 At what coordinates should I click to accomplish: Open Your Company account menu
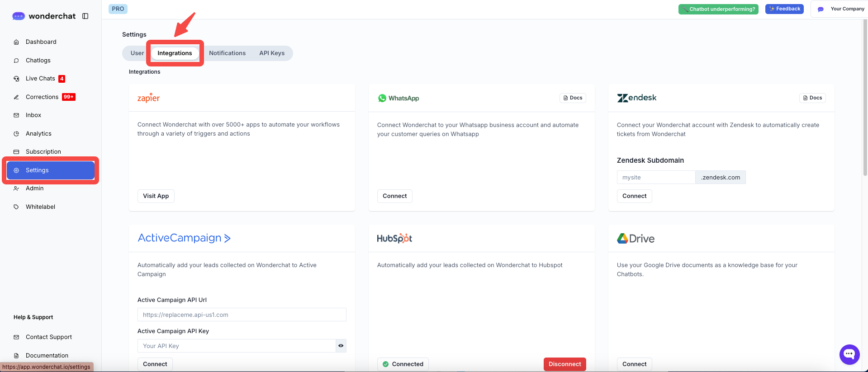tap(841, 9)
